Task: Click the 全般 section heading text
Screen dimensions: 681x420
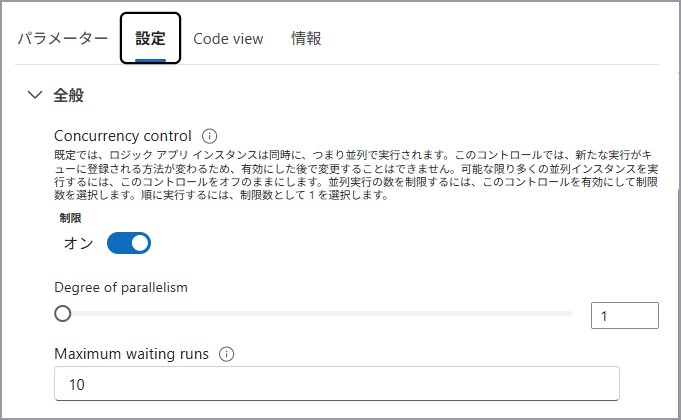Action: 69,95
